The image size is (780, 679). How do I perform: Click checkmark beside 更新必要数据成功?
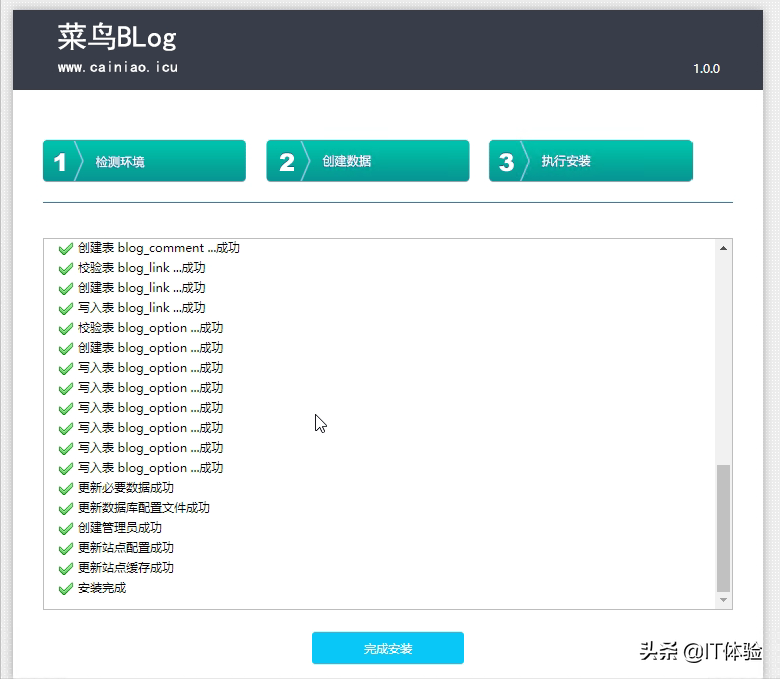point(66,488)
